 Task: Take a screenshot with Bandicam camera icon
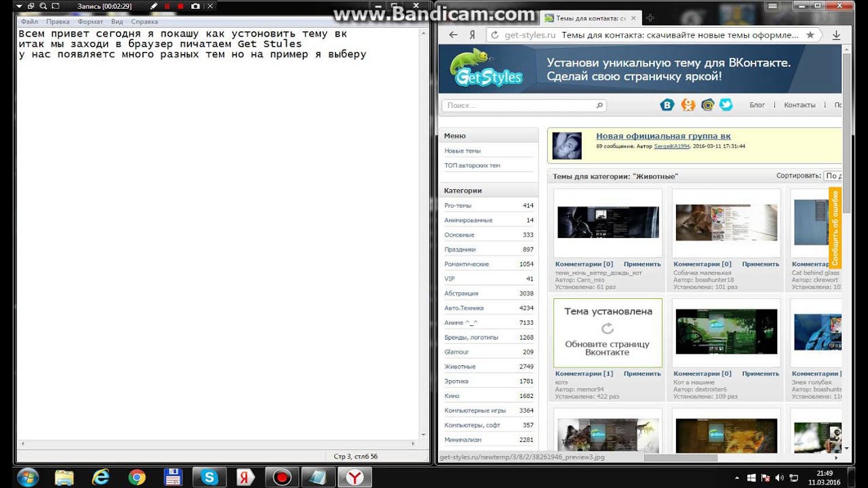tap(195, 6)
